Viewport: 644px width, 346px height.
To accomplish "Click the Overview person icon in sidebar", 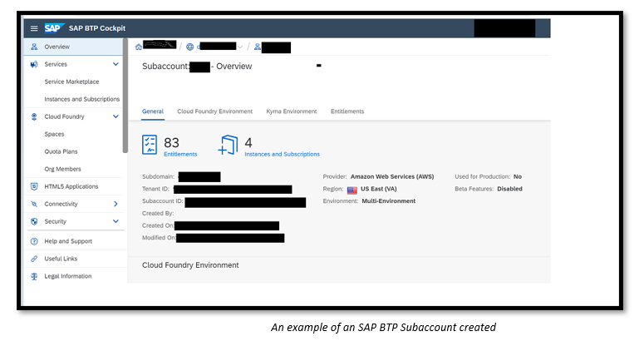I will (x=34, y=47).
